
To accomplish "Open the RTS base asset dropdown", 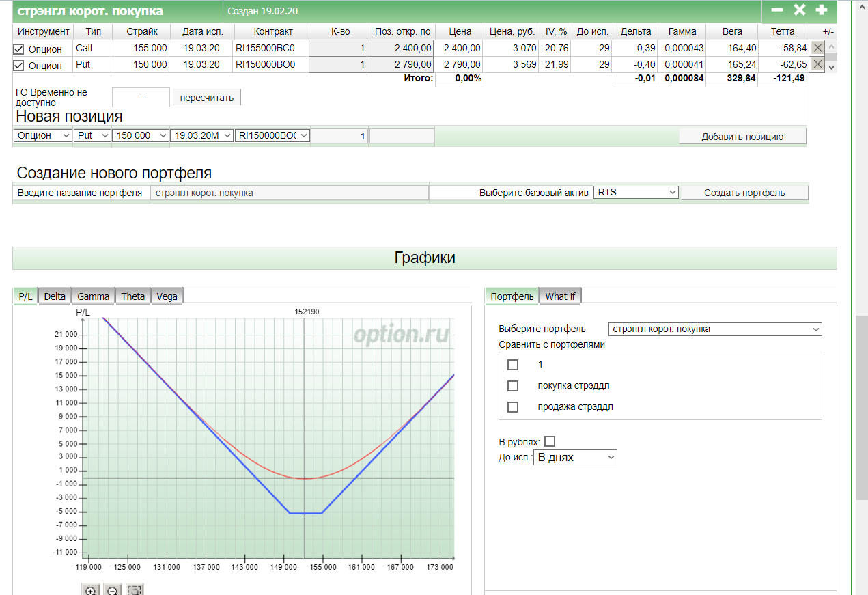I will click(x=636, y=193).
